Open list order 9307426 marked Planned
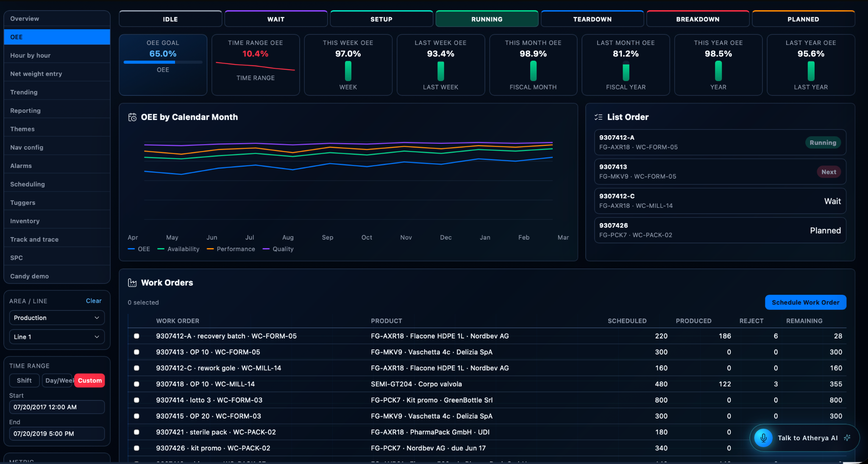Viewport: 868px width, 464px height. click(x=720, y=230)
